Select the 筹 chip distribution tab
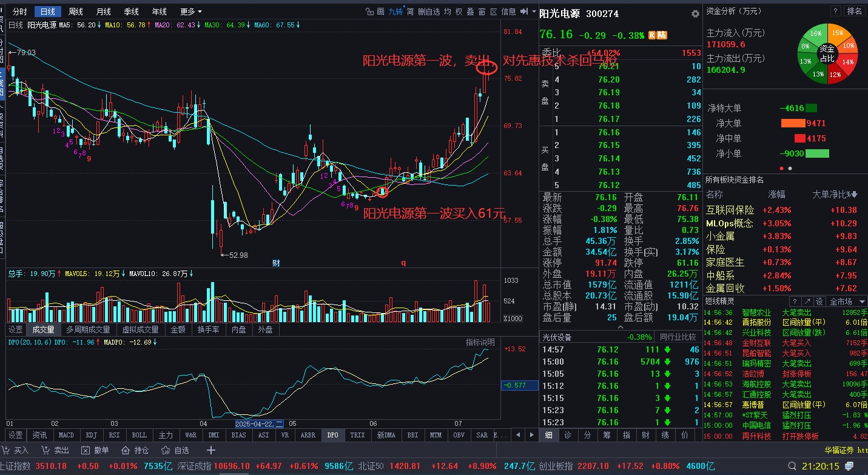This screenshot has height=475, width=868. pos(607,435)
